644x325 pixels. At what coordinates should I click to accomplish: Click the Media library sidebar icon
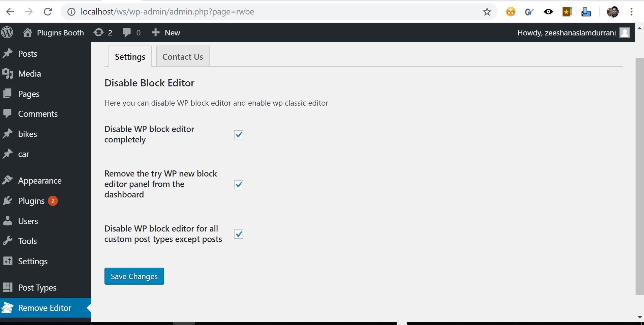tap(7, 74)
